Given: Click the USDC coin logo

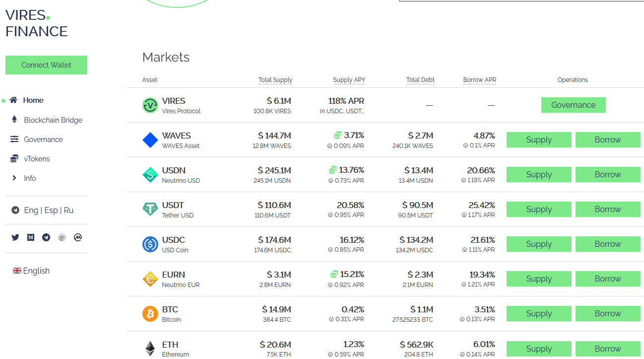Looking at the screenshot, I should (150, 244).
